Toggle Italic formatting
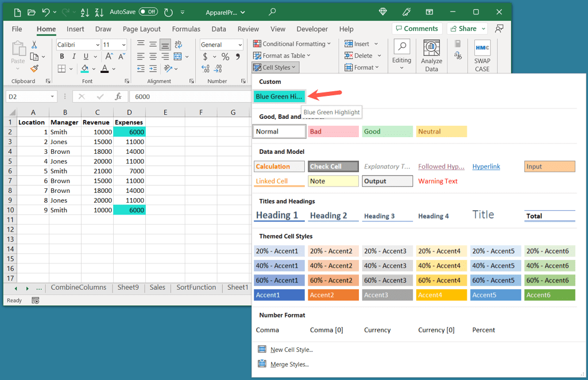 coord(73,56)
